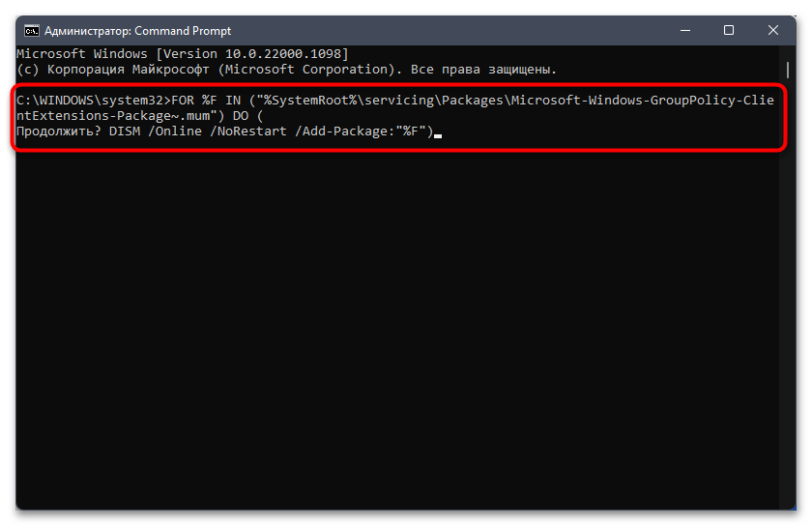Image resolution: width=812 pixels, height=526 pixels.
Task: Open the Command Prompt system menu icon
Action: (32, 31)
